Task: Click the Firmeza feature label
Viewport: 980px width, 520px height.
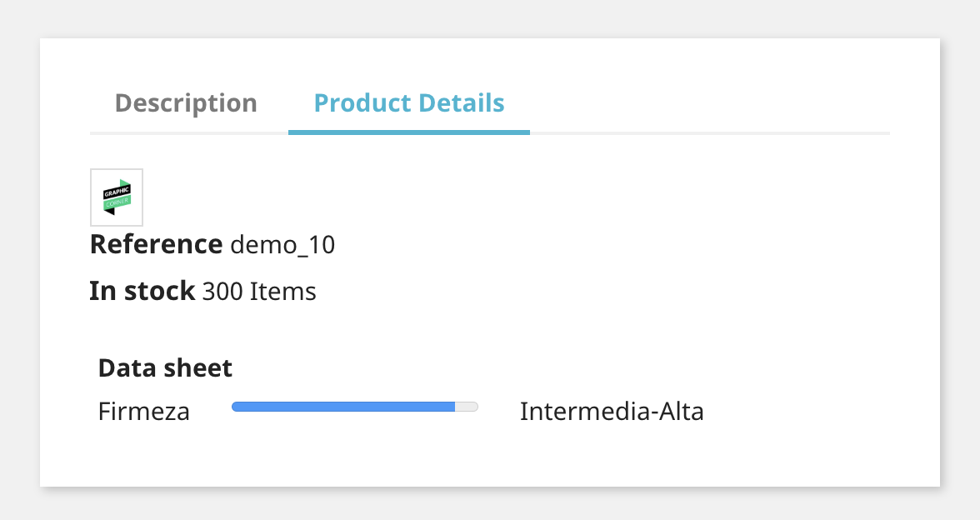Action: point(144,412)
